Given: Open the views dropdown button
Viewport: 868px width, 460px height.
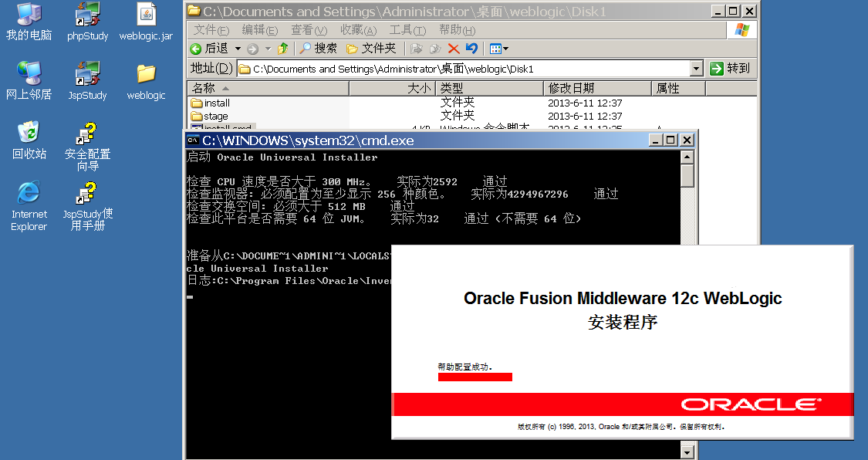Looking at the screenshot, I should pos(498,49).
